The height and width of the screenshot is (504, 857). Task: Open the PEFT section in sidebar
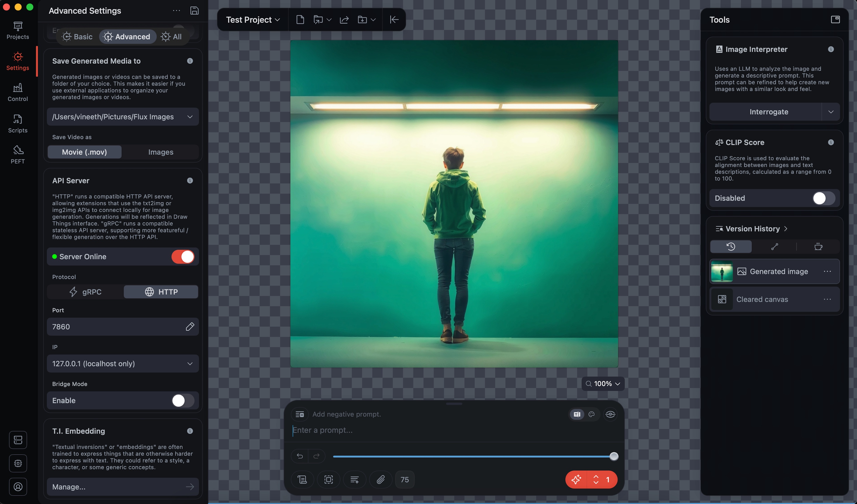[18, 155]
